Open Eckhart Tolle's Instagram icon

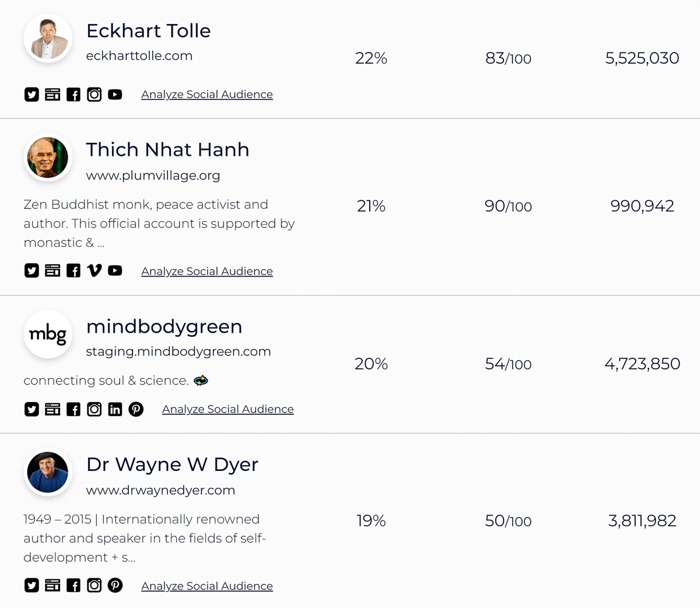94,95
